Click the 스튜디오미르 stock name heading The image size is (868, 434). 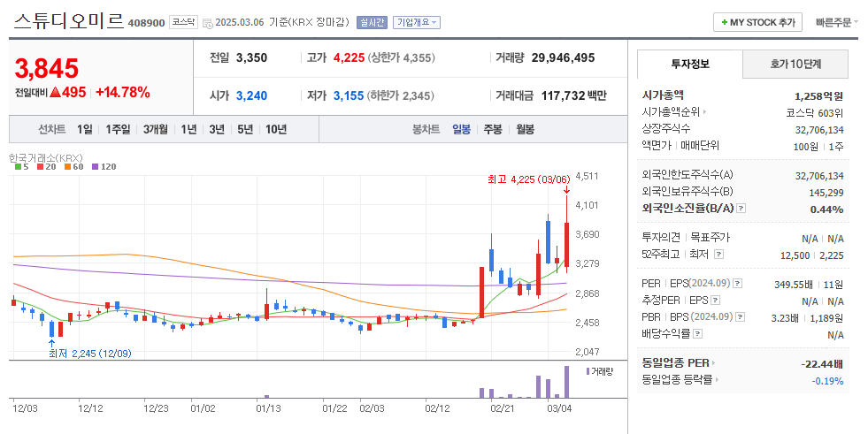[x=69, y=20]
